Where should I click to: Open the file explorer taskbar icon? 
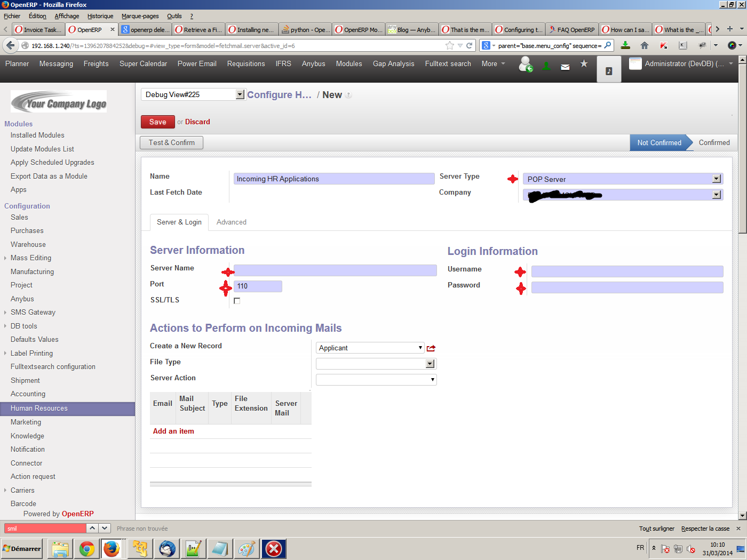[x=60, y=548]
